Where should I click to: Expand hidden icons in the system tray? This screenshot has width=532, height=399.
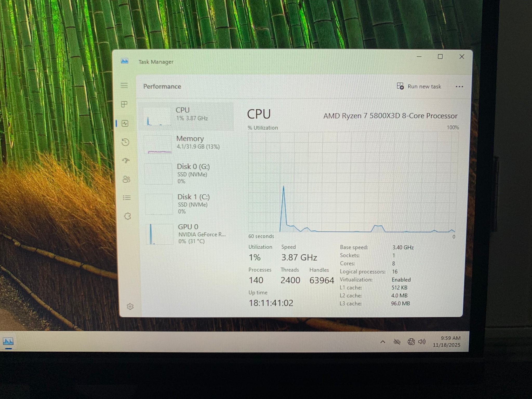(x=383, y=342)
